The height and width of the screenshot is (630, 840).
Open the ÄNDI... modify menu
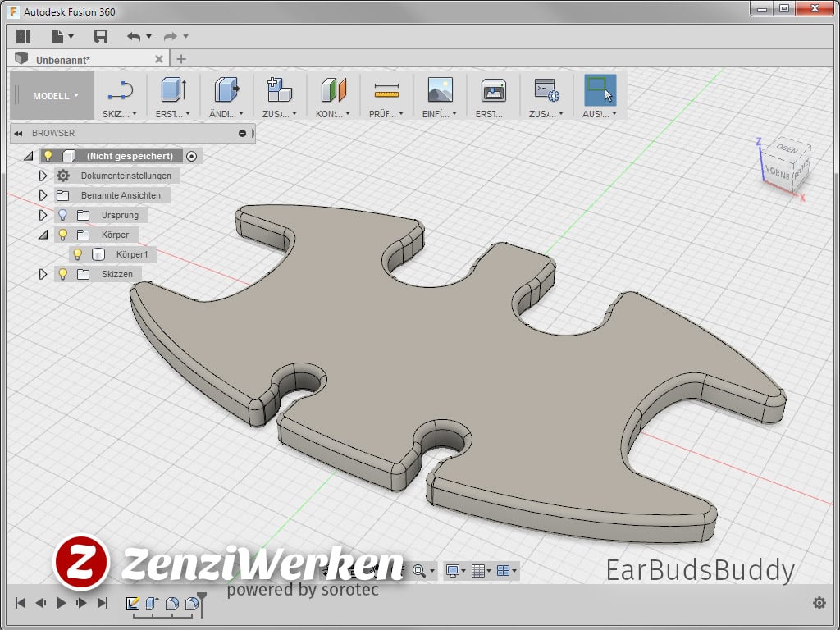pyautogui.click(x=226, y=113)
